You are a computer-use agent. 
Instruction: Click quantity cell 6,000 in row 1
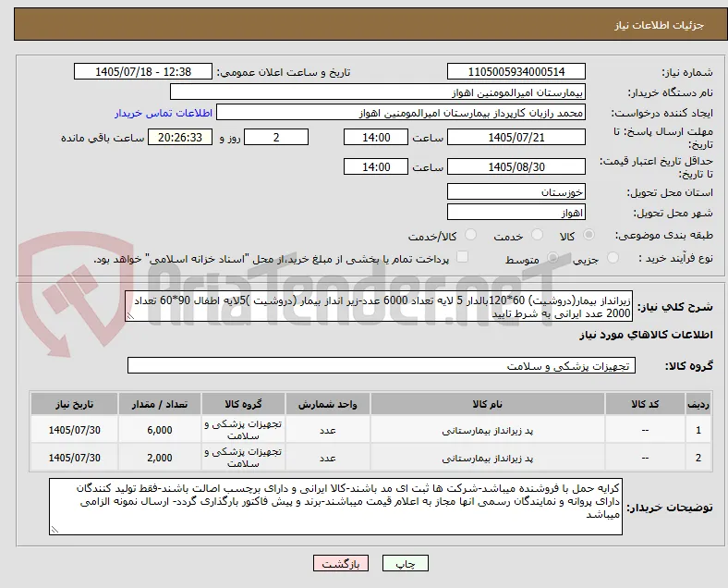coord(160,430)
